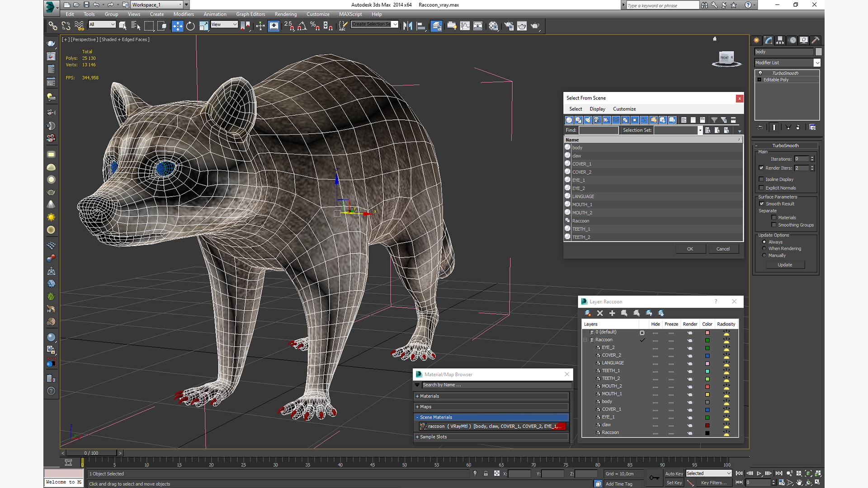868x488 pixels.
Task: Open the Workspace_1 dropdown
Action: (157, 5)
